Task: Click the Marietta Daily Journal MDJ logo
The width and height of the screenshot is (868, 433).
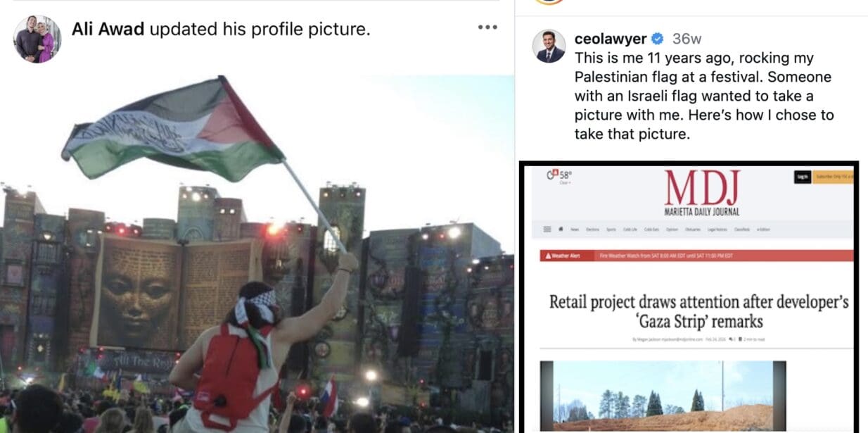Action: click(x=702, y=192)
